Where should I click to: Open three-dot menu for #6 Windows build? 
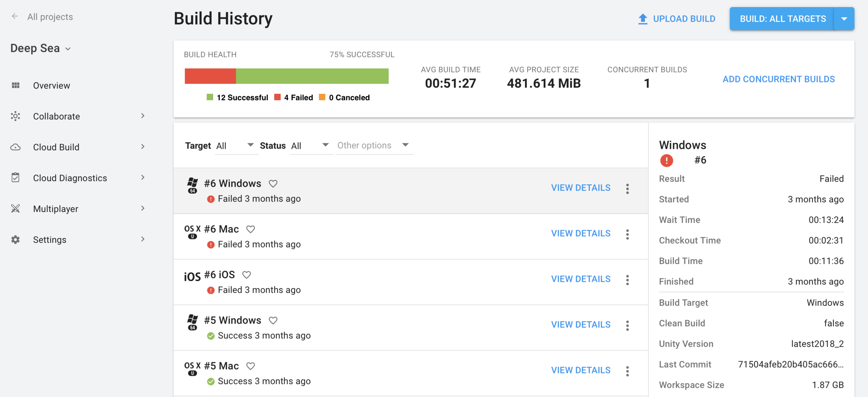pyautogui.click(x=627, y=189)
